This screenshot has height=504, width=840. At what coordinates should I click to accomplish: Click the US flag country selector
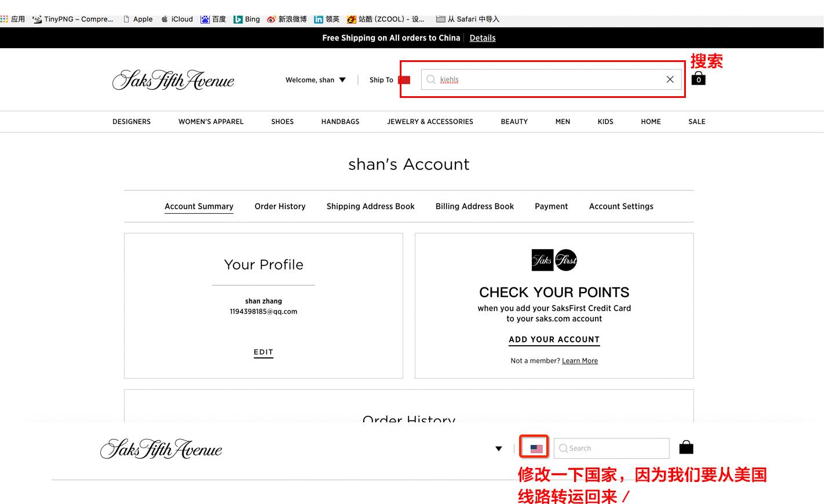(x=536, y=448)
